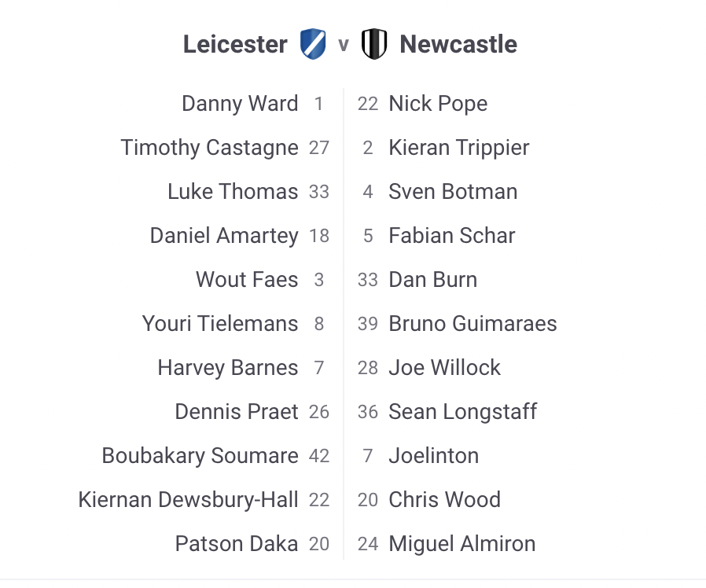Select Harvey Barnes from Leicester lineup
The width and height of the screenshot is (706, 588).
(228, 368)
